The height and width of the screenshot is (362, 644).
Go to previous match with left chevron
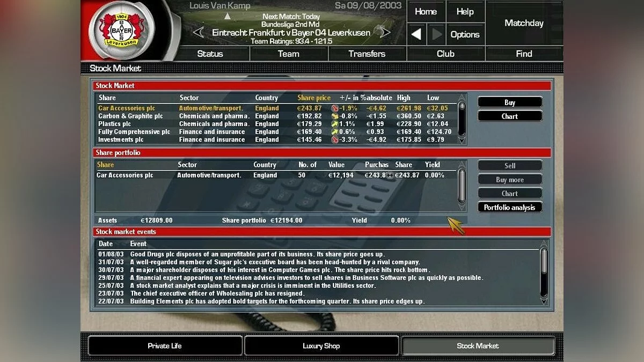[x=198, y=33]
